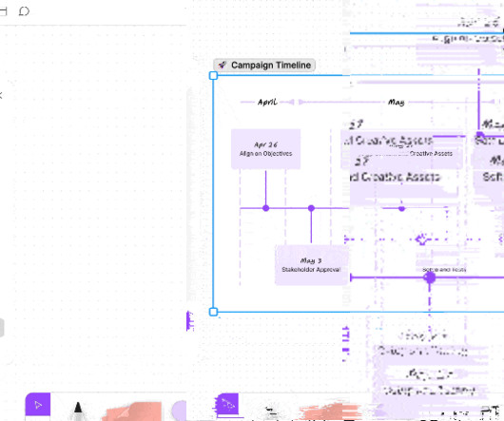Select the purple circle shape tool
The image size is (504, 421).
(x=179, y=411)
